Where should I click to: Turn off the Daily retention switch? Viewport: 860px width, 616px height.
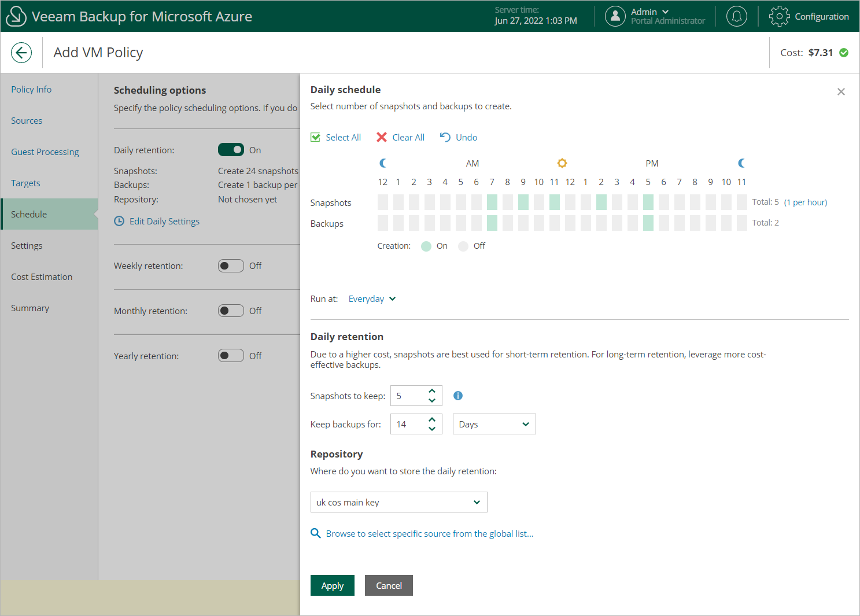click(231, 150)
